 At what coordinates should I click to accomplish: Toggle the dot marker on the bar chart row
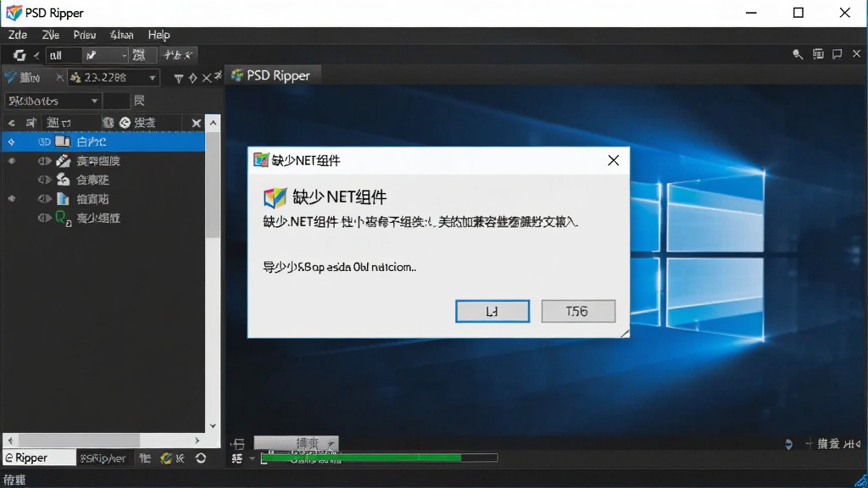click(12, 198)
